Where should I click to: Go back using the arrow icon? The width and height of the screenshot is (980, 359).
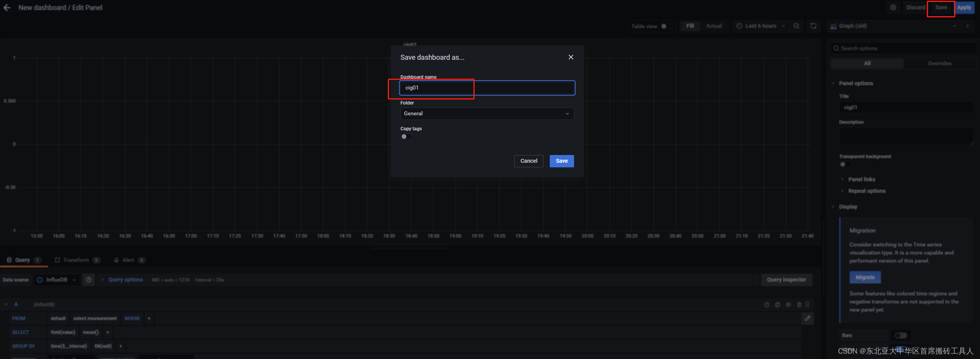[x=7, y=8]
